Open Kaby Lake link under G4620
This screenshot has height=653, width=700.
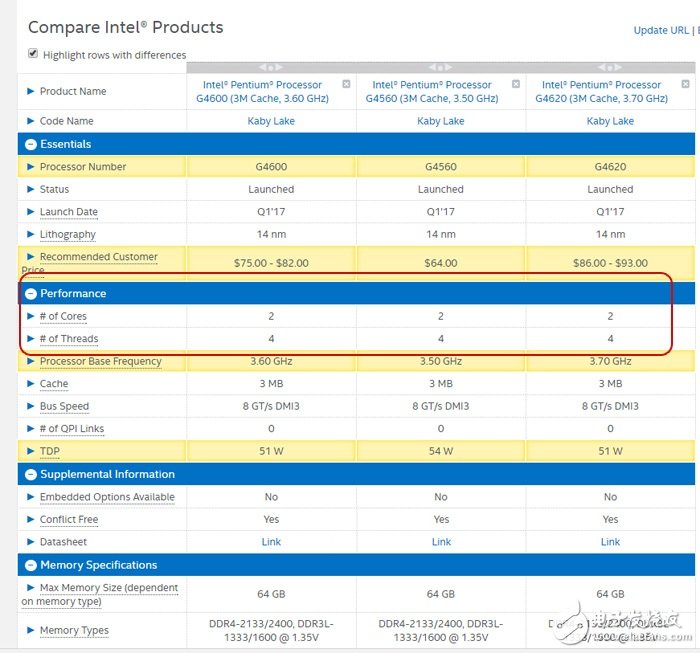click(610, 121)
